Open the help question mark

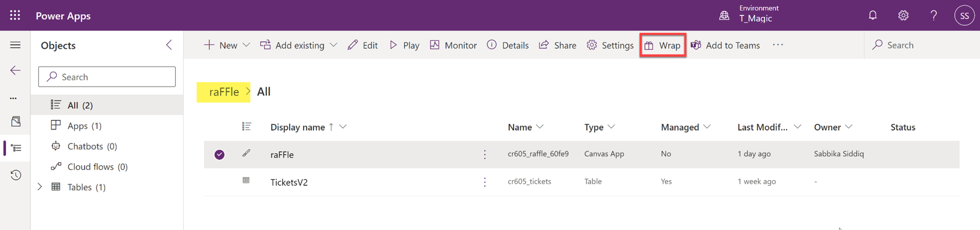point(934,15)
